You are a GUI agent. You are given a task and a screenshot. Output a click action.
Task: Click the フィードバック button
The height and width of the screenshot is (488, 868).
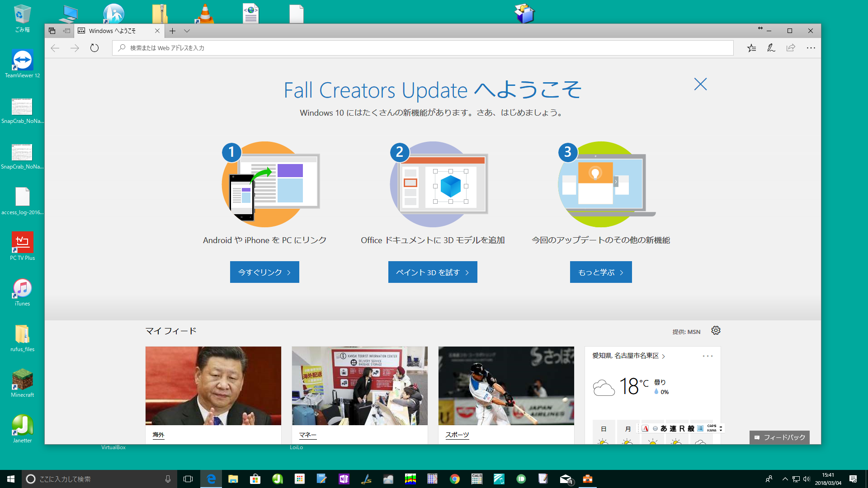pos(780,437)
